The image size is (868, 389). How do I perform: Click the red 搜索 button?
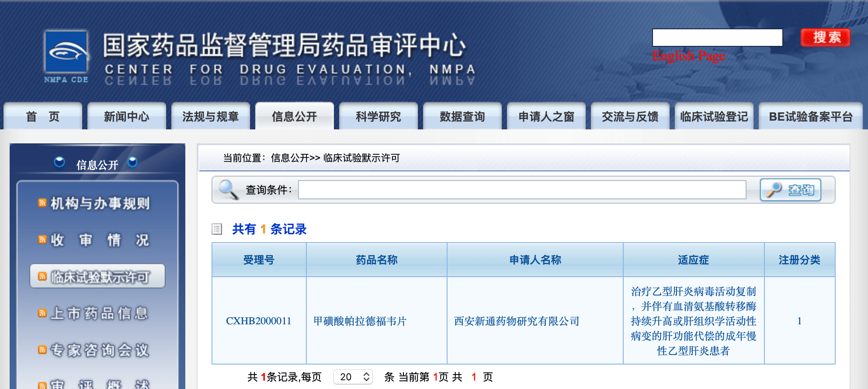826,37
